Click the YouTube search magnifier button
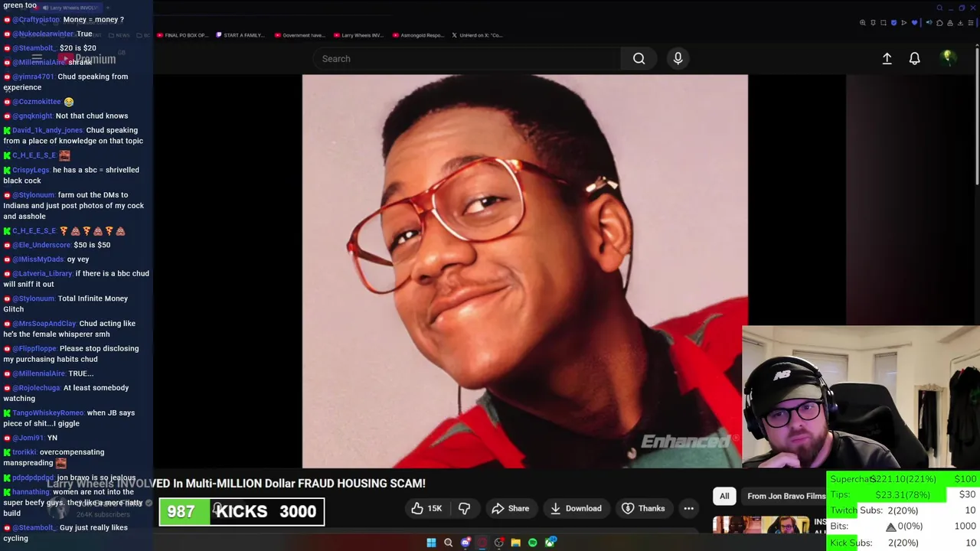Image resolution: width=980 pixels, height=551 pixels. pyautogui.click(x=639, y=58)
